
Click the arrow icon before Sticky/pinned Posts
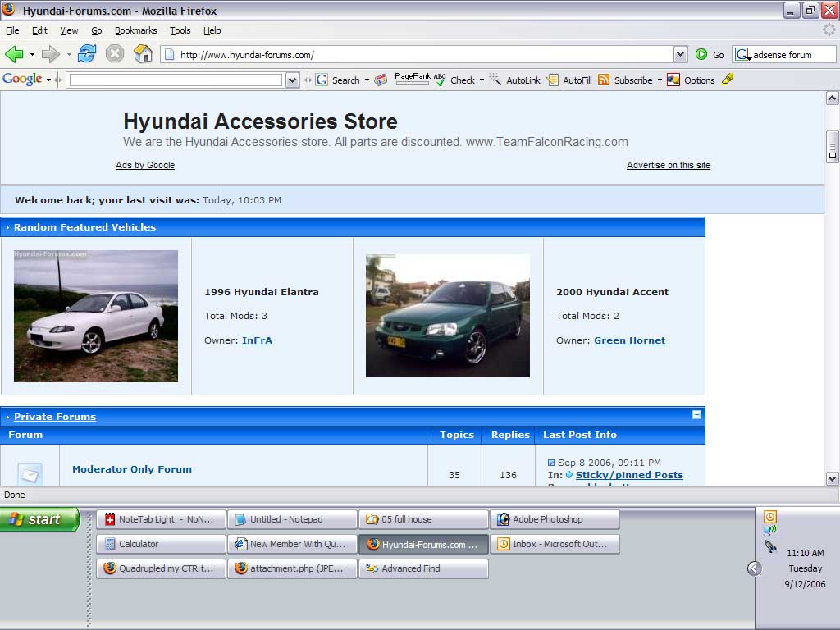pos(569,475)
